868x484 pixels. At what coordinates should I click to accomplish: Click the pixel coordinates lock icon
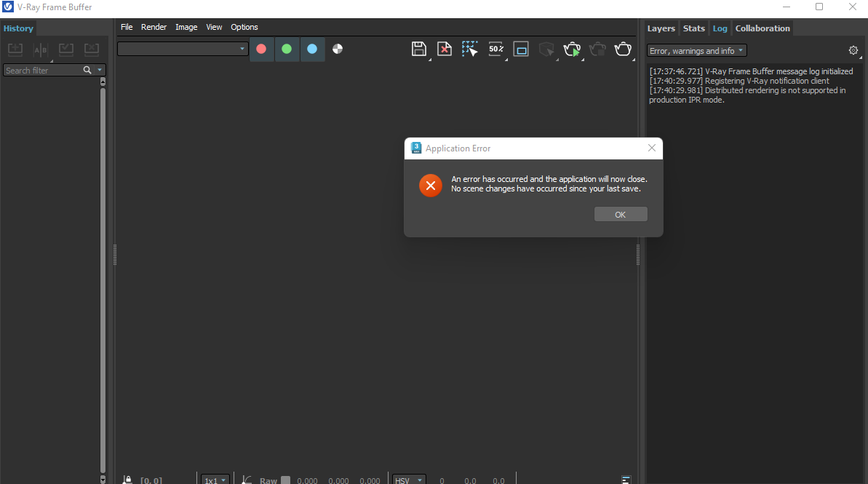coord(127,480)
